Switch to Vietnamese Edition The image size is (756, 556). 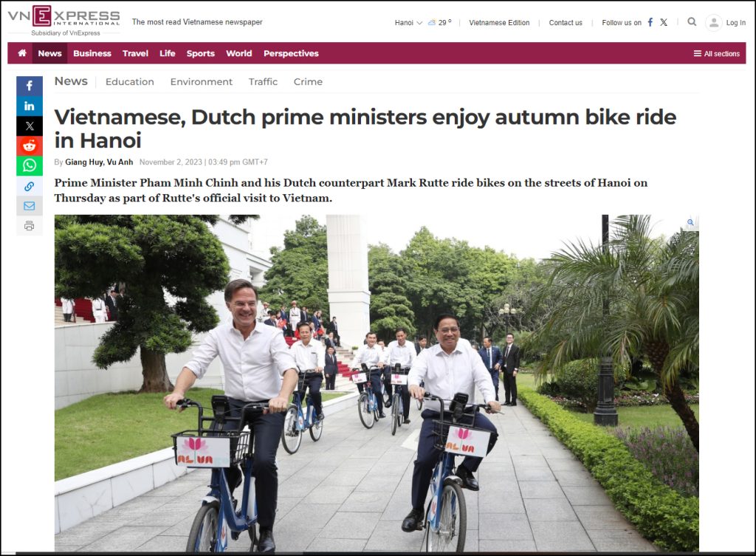[499, 23]
